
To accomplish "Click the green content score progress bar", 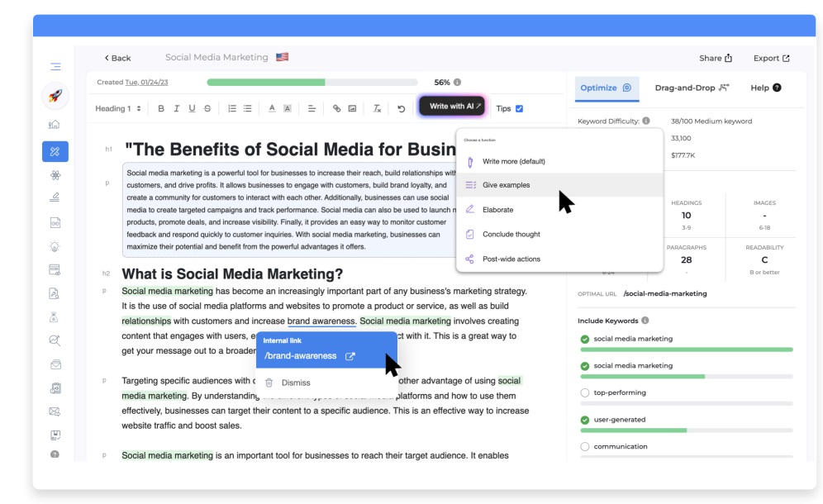I will (312, 83).
